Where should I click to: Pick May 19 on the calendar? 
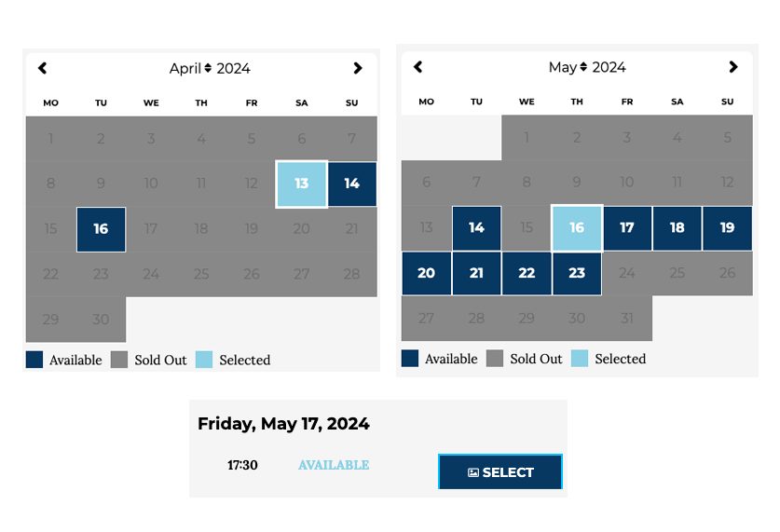point(727,227)
